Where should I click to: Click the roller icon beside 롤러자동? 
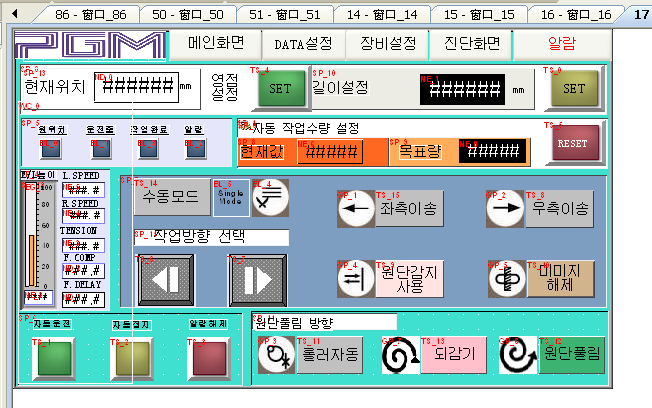(273, 355)
